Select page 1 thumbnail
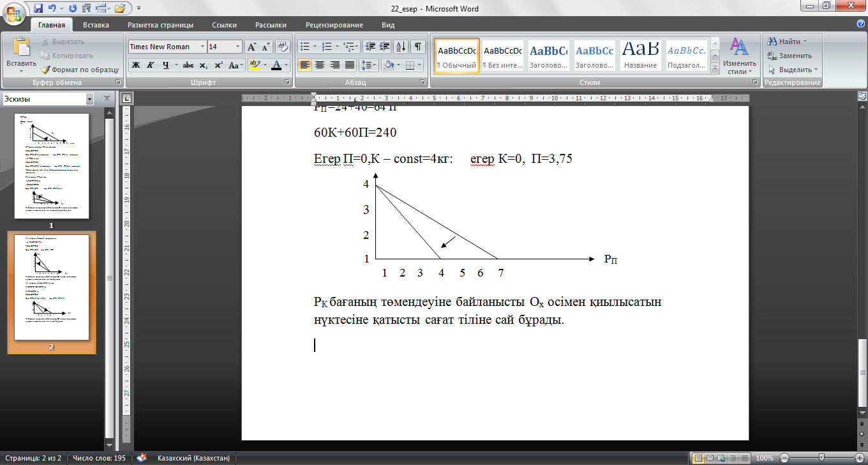Viewport: 868px width, 465px height. tap(51, 166)
